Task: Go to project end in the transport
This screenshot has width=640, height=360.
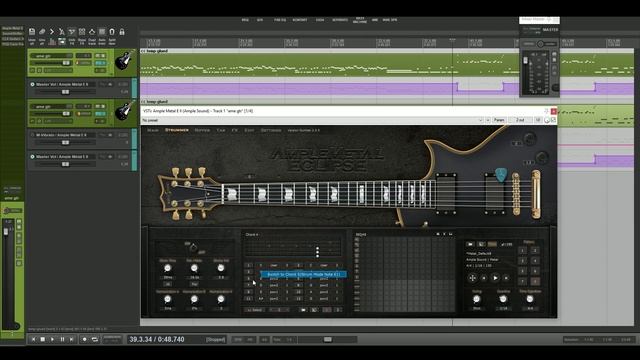Action: coord(72,339)
